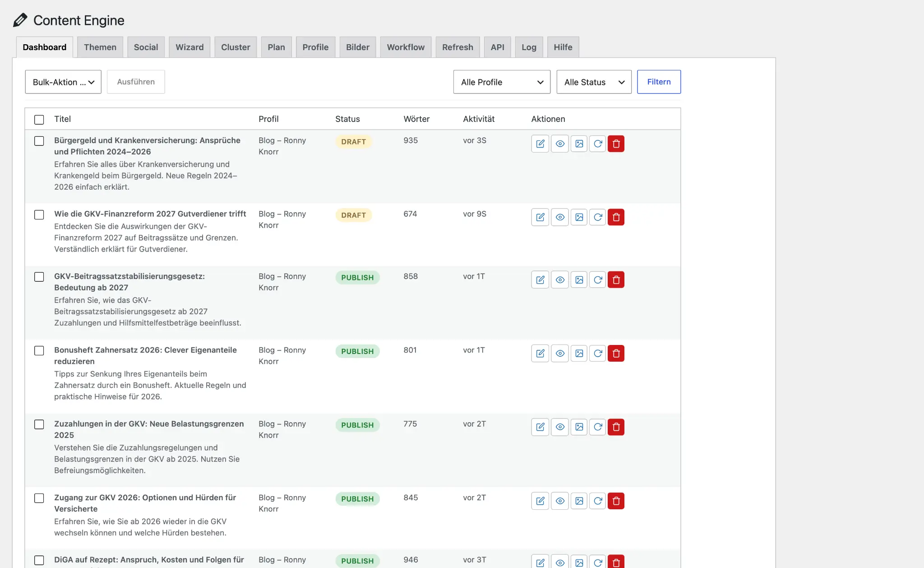Image resolution: width=924 pixels, height=568 pixels.
Task: Delete the Zugang zur GKV 2026 article
Action: pyautogui.click(x=616, y=501)
